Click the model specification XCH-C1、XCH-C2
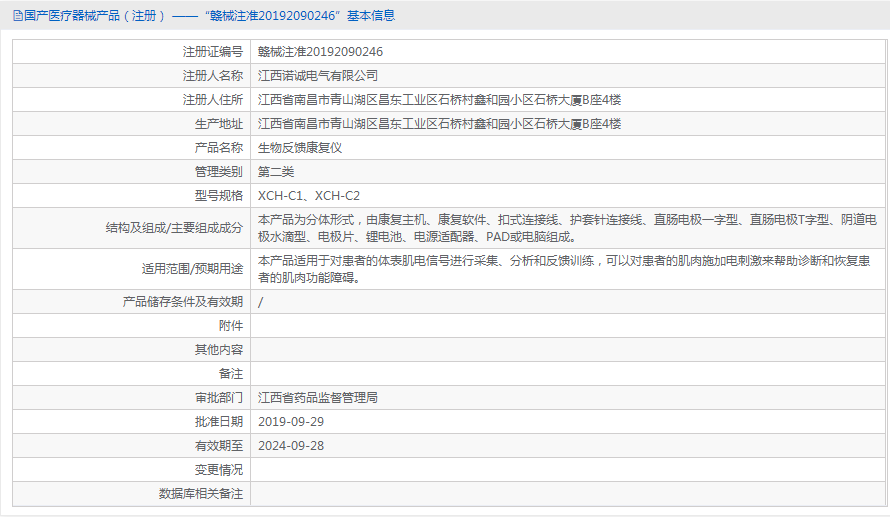This screenshot has width=890, height=517. [309, 196]
